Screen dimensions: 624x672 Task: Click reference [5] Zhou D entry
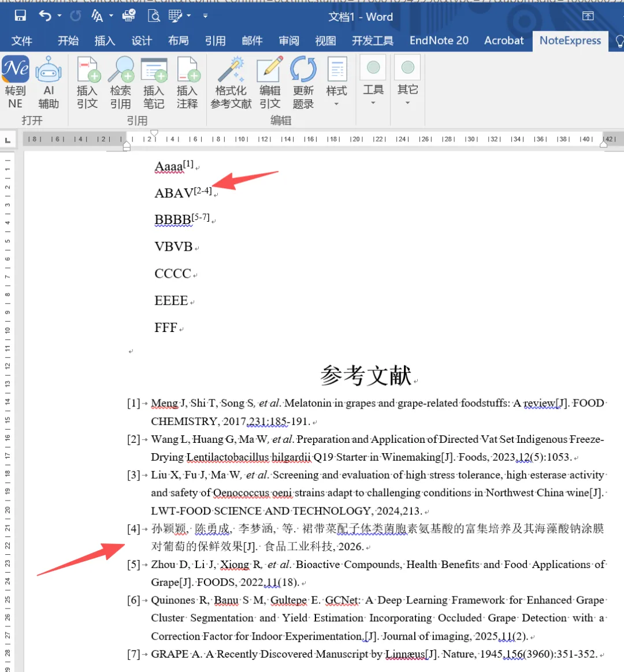(367, 573)
